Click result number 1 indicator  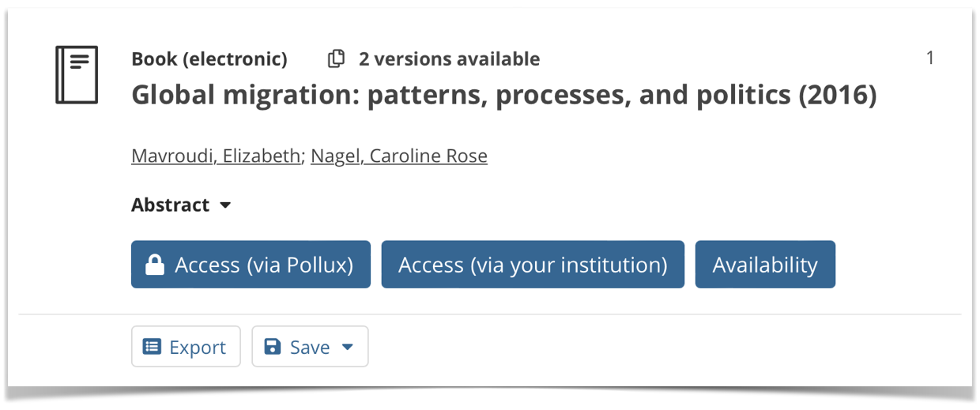tap(930, 58)
